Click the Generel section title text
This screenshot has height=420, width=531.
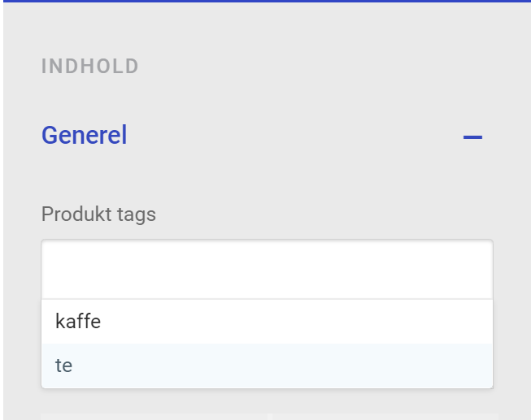pos(84,135)
